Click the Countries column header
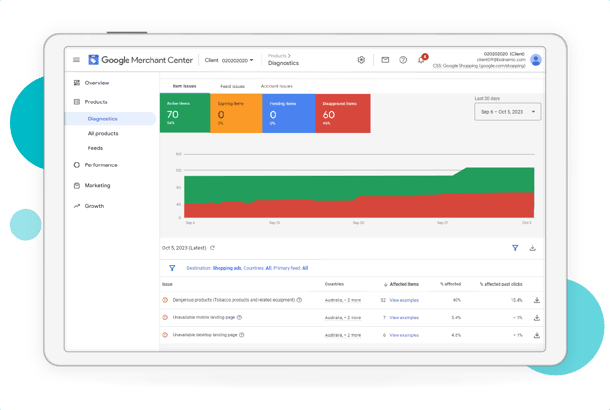Image resolution: width=610 pixels, height=410 pixels. (334, 284)
